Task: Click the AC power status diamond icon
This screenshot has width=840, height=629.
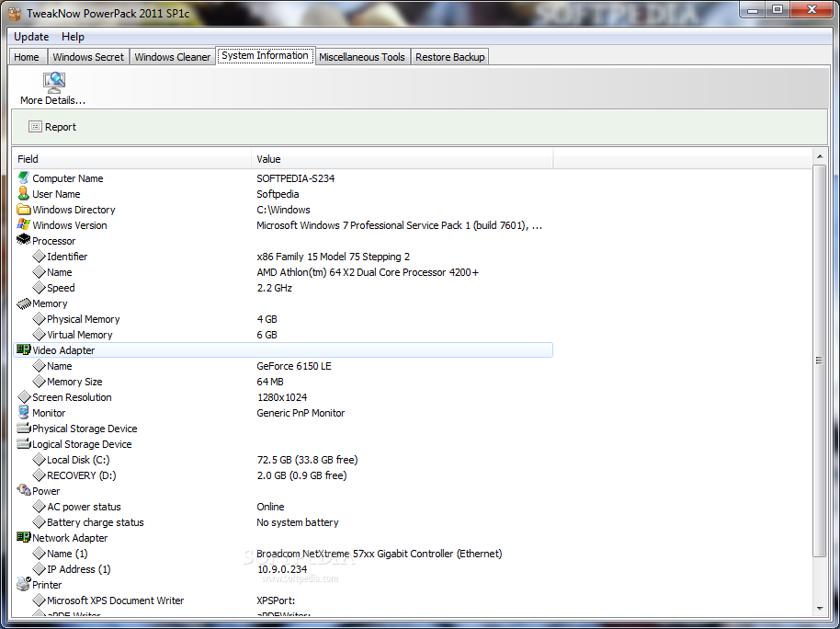Action: [x=39, y=506]
